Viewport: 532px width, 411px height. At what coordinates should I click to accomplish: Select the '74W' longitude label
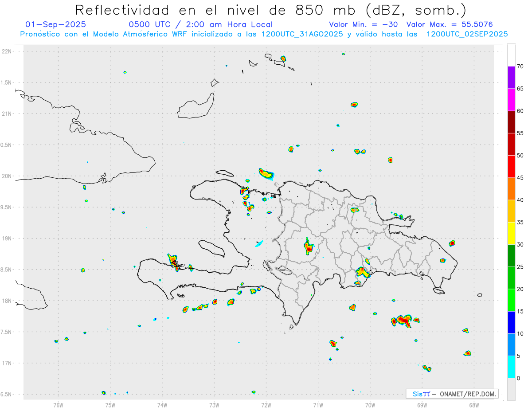coord(162,404)
